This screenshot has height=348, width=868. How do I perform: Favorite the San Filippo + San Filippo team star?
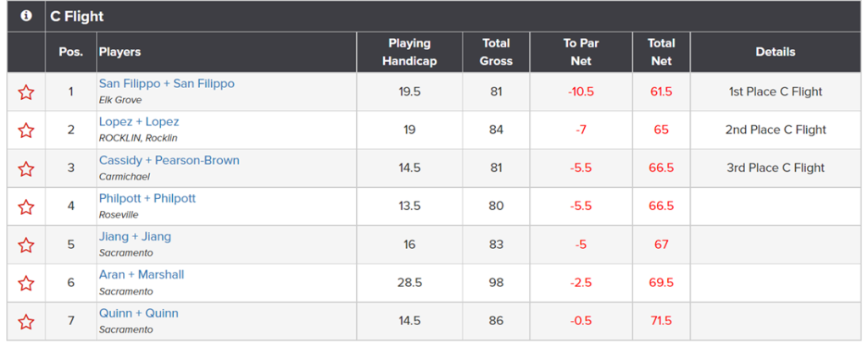click(26, 92)
